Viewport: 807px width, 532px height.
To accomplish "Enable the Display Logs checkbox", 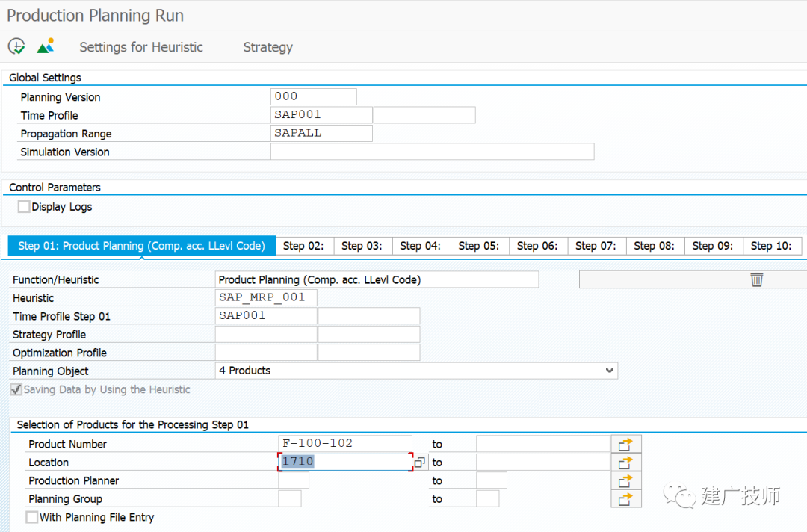I will [24, 206].
